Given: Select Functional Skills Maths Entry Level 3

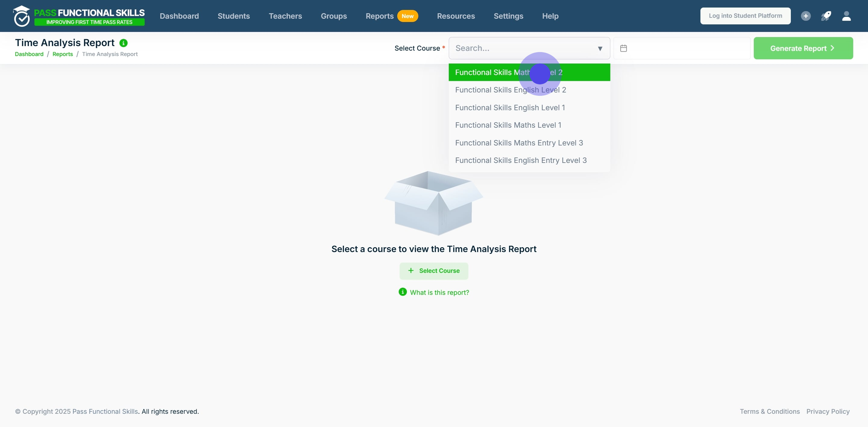Looking at the screenshot, I should tap(519, 143).
